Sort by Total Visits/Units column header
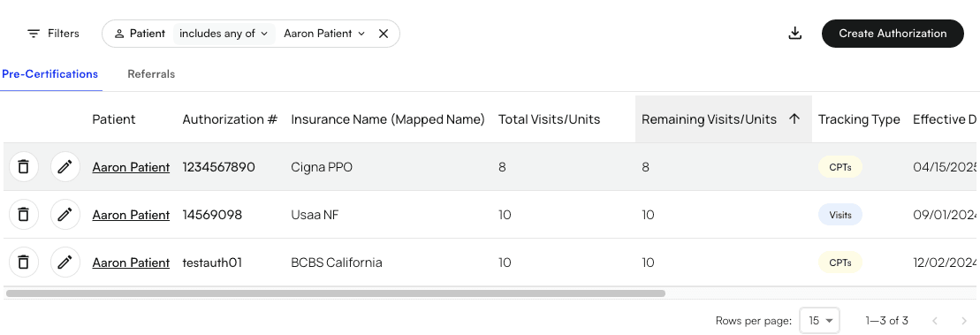 [x=549, y=118]
